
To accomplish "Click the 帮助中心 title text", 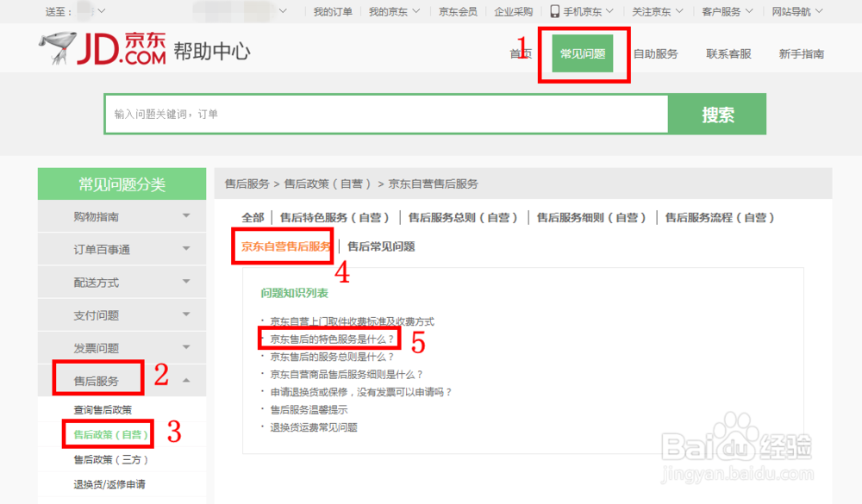I will 212,51.
